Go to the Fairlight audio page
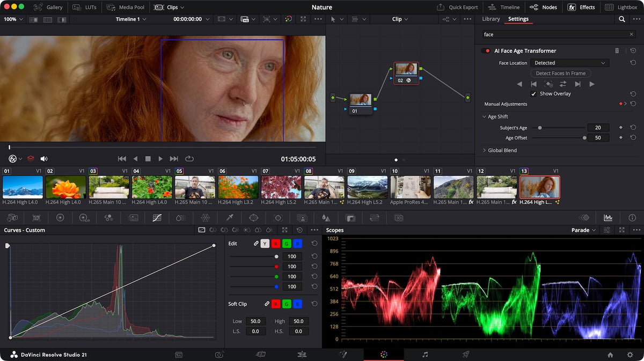Image resolution: width=644 pixels, height=361 pixels. 425,355
